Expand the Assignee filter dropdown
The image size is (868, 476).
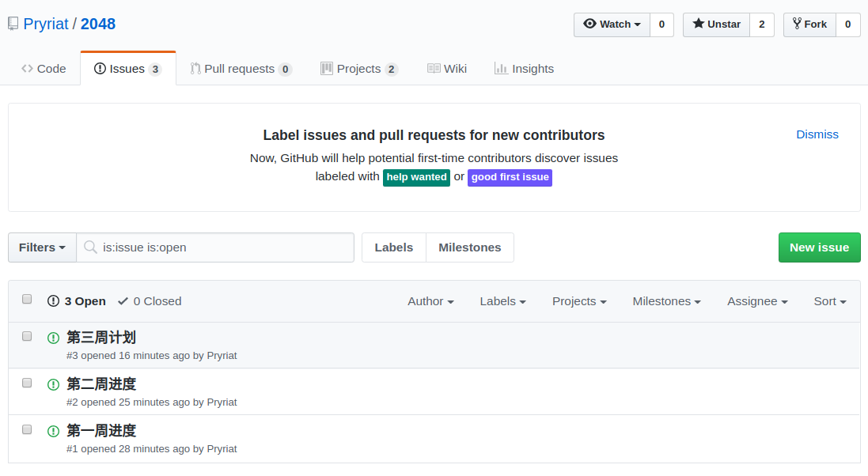pyautogui.click(x=757, y=301)
